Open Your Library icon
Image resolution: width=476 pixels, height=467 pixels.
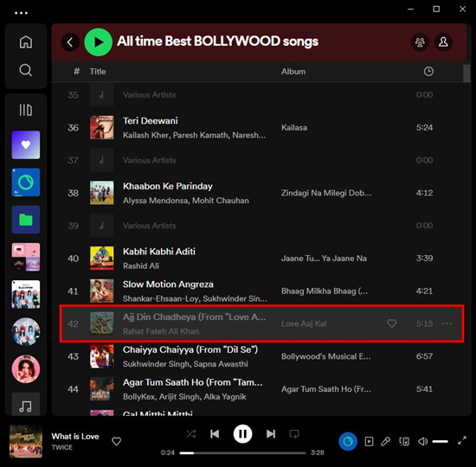[26, 110]
